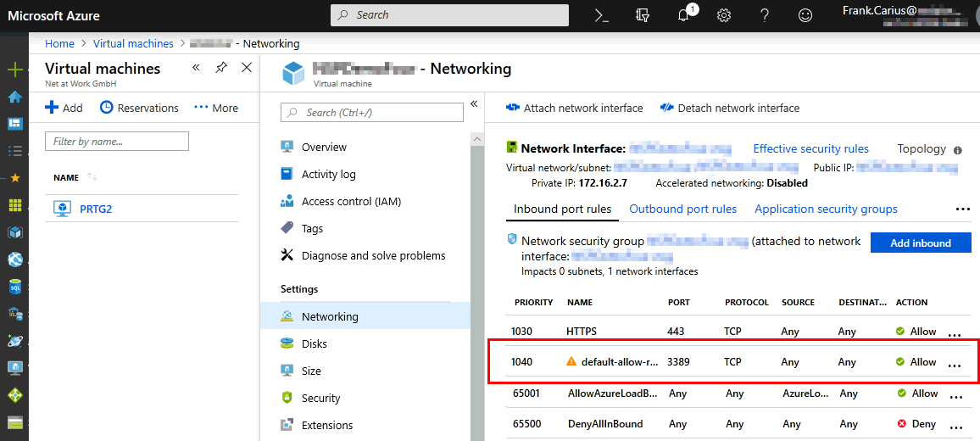Focus the Filter by name field
This screenshot has width=980, height=441.
[117, 142]
